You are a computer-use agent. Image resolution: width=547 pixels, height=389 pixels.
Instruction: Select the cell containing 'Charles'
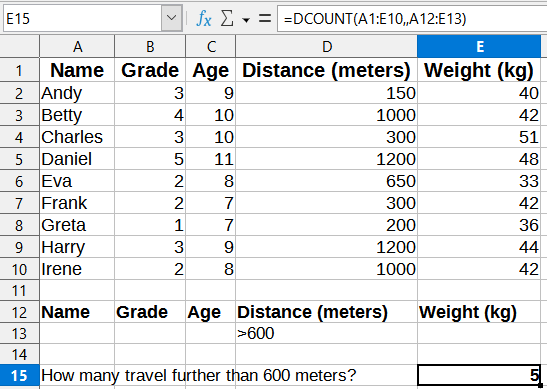77,137
